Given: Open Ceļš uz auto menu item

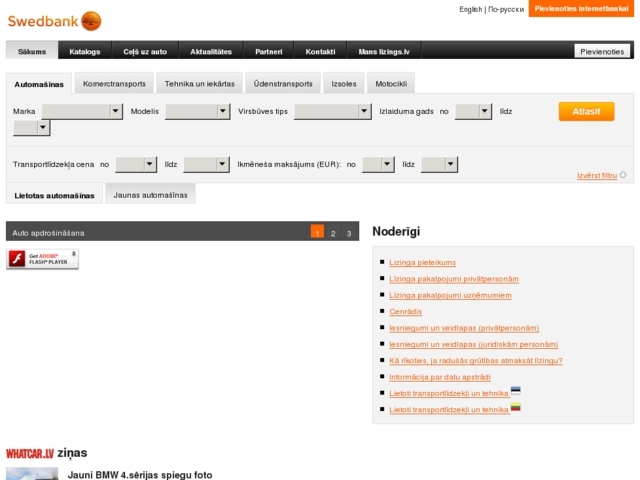Looking at the screenshot, I should (145, 51).
